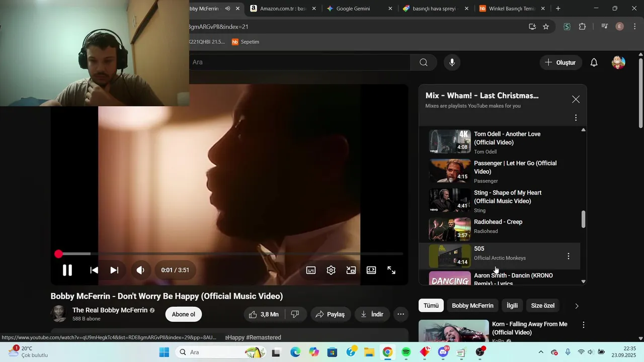Open the Korn - Falling Away From Me video
The height and width of the screenshot is (362, 644).
(529, 328)
